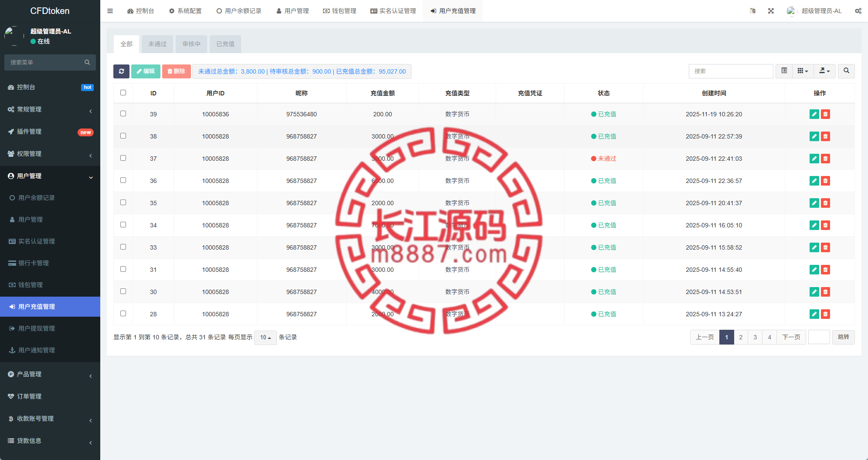Check the checkbox for row ID 34
The height and width of the screenshot is (460, 868).
pyautogui.click(x=123, y=224)
